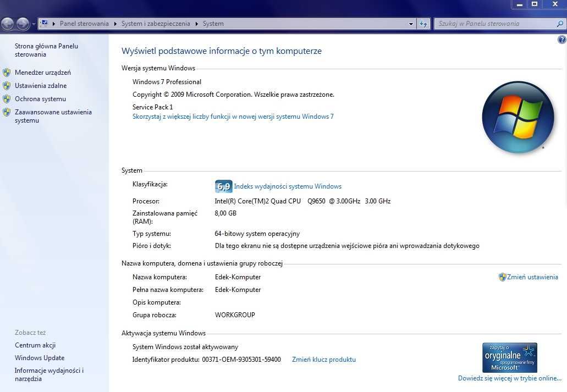Click the blue help question mark icon

[x=562, y=40]
